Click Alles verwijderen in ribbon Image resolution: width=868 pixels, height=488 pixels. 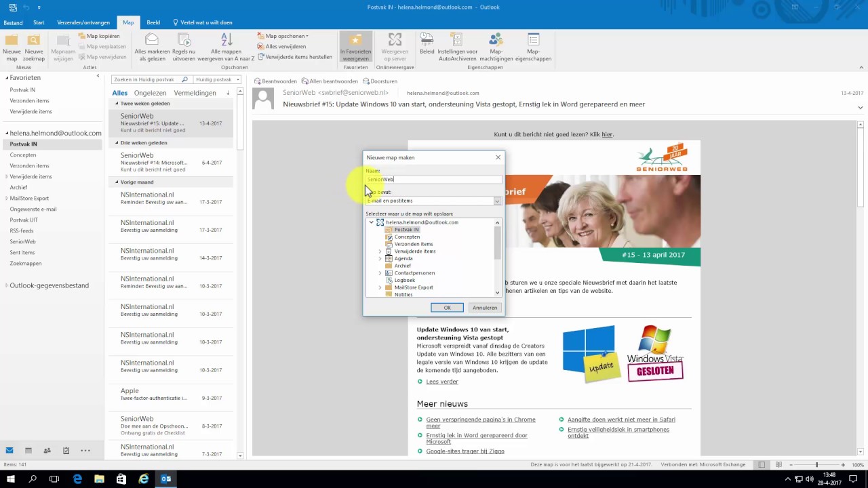point(281,46)
